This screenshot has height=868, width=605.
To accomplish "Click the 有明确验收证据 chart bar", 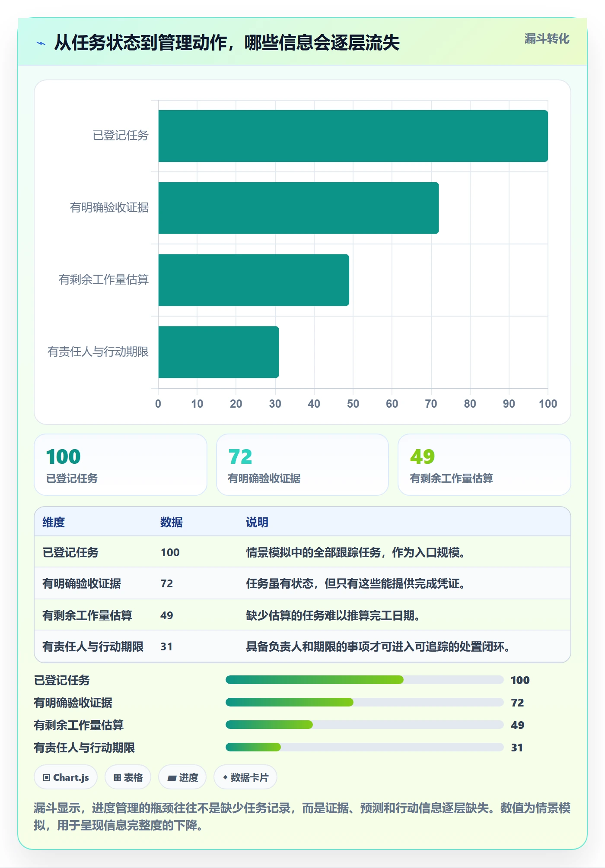I will click(x=299, y=208).
